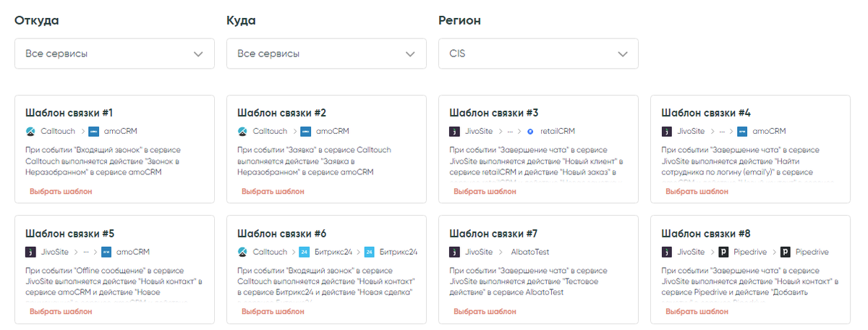Click first Pipedrive icon in template #8
The width and height of the screenshot is (868, 330).
pyautogui.click(x=723, y=252)
